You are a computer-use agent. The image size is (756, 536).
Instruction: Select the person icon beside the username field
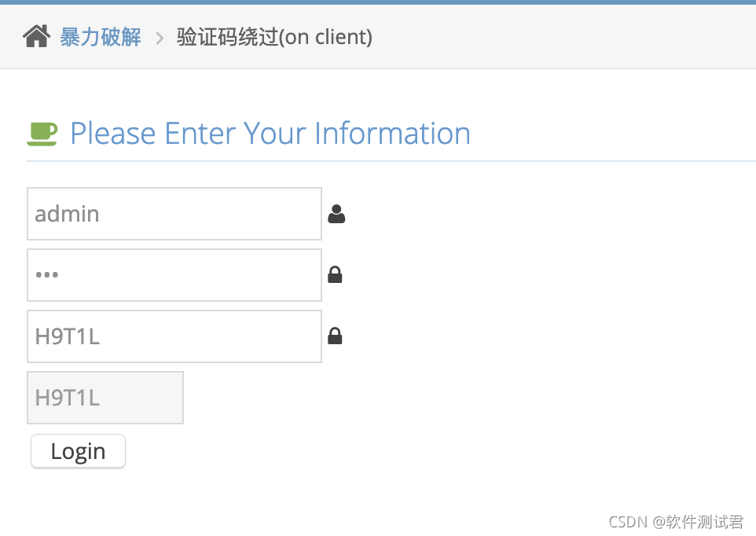[x=336, y=213]
